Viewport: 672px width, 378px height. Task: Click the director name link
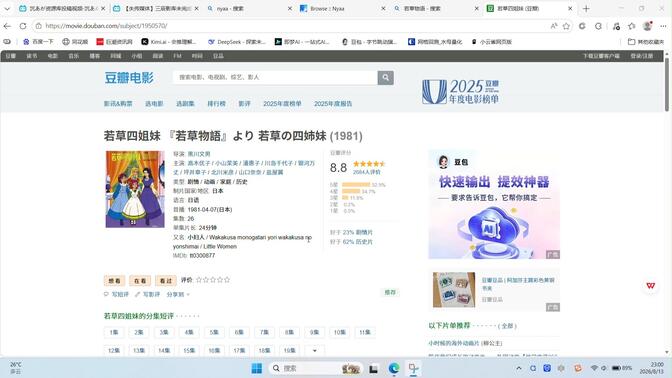tap(199, 154)
